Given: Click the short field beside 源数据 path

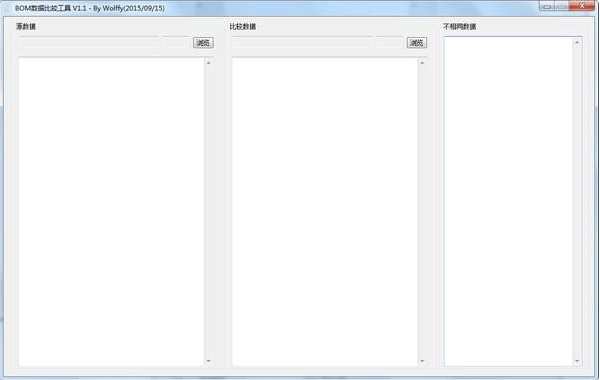Looking at the screenshot, I should pyautogui.click(x=176, y=43).
